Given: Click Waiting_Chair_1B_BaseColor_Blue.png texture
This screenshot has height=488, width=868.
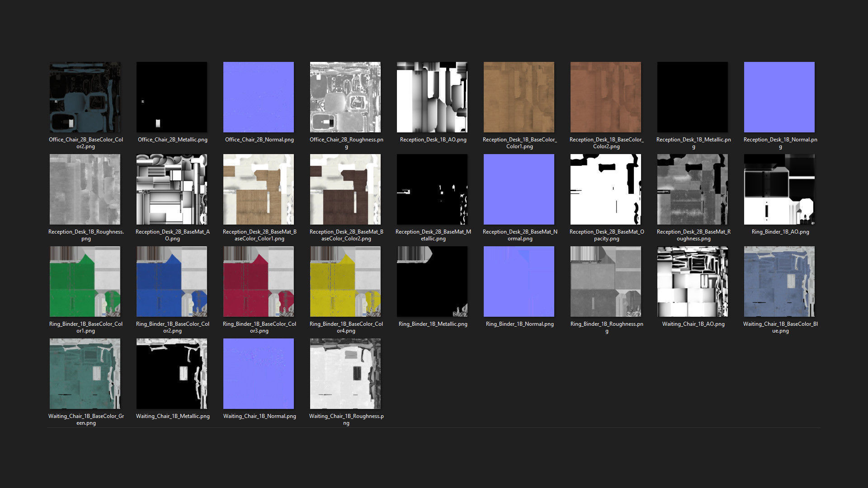Looking at the screenshot, I should click(779, 282).
